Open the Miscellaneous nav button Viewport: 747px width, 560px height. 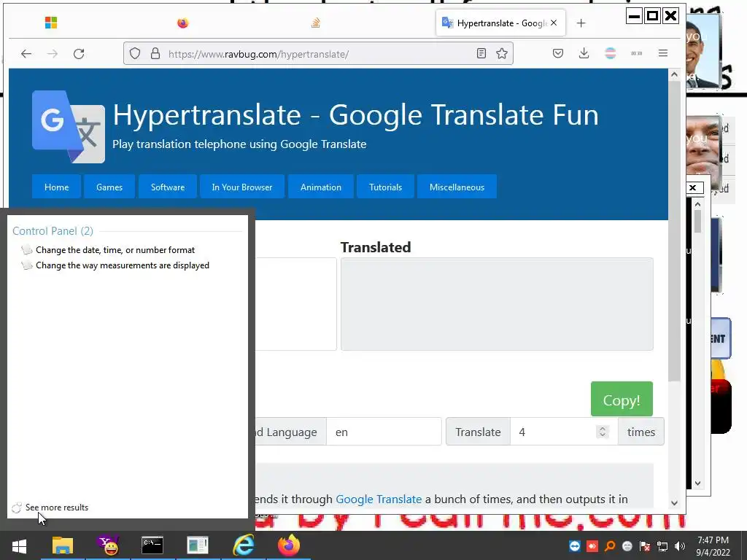[457, 187]
